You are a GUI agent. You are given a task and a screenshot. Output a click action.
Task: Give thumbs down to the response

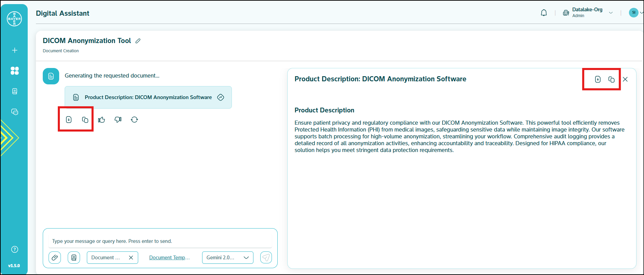[x=118, y=120]
